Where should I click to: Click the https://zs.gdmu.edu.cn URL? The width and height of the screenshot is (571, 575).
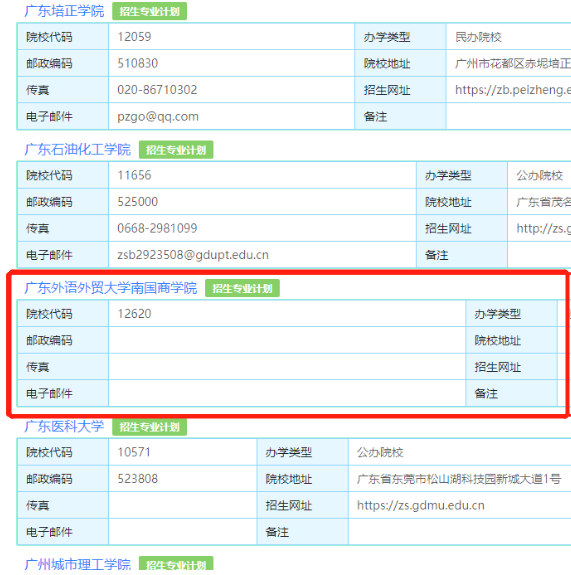coord(421,506)
